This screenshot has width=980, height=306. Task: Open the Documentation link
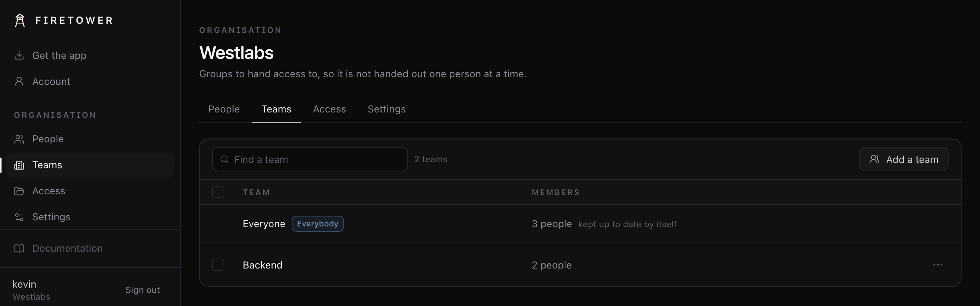point(90,249)
